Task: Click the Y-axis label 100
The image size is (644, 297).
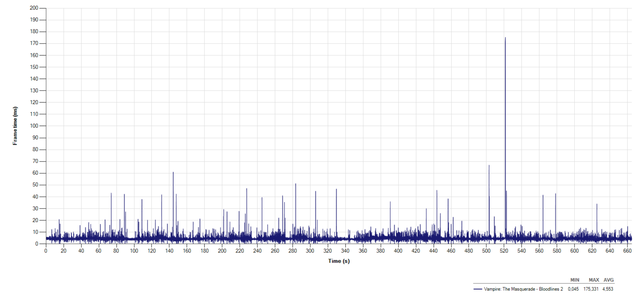Action: (34, 126)
